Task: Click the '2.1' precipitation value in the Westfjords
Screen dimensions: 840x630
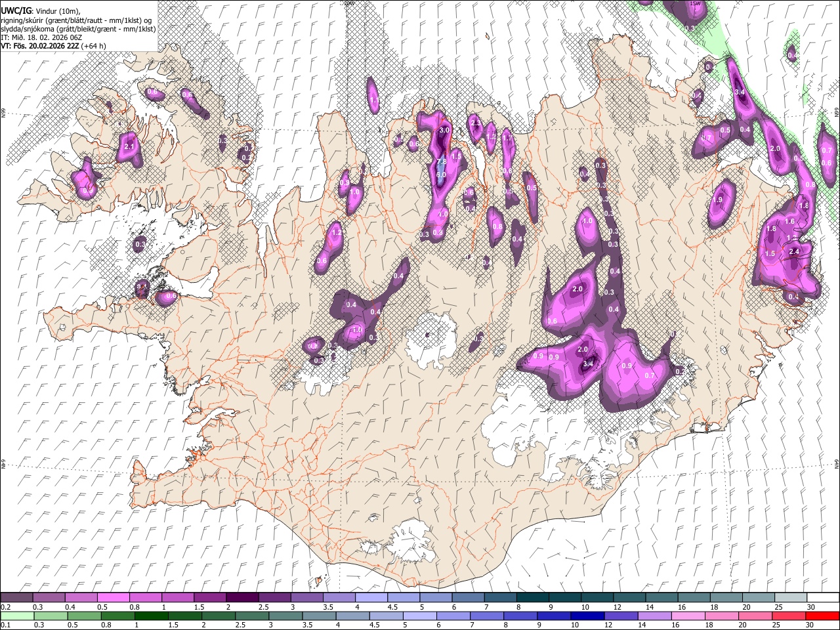Action: [x=129, y=146]
